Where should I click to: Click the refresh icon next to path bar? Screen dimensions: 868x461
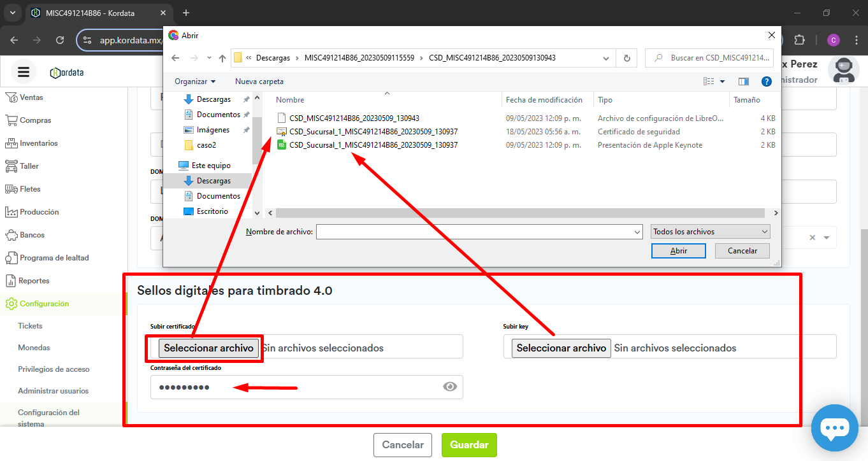[626, 58]
